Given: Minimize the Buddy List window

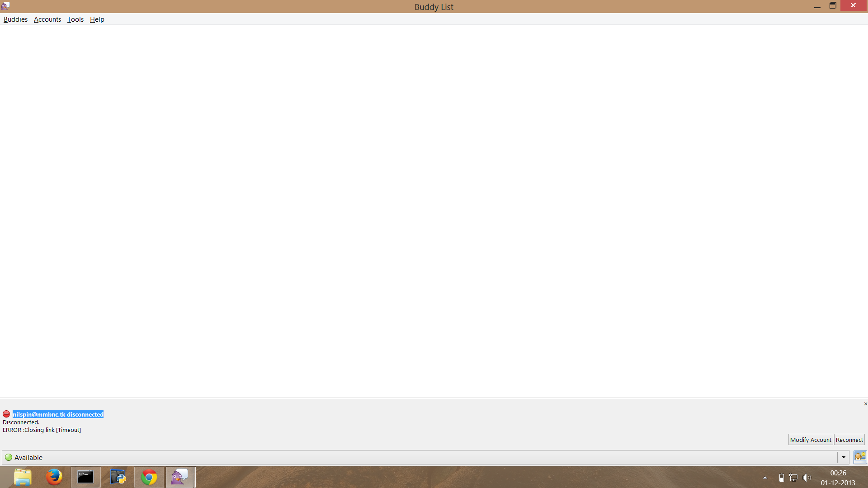Looking at the screenshot, I should click(817, 6).
